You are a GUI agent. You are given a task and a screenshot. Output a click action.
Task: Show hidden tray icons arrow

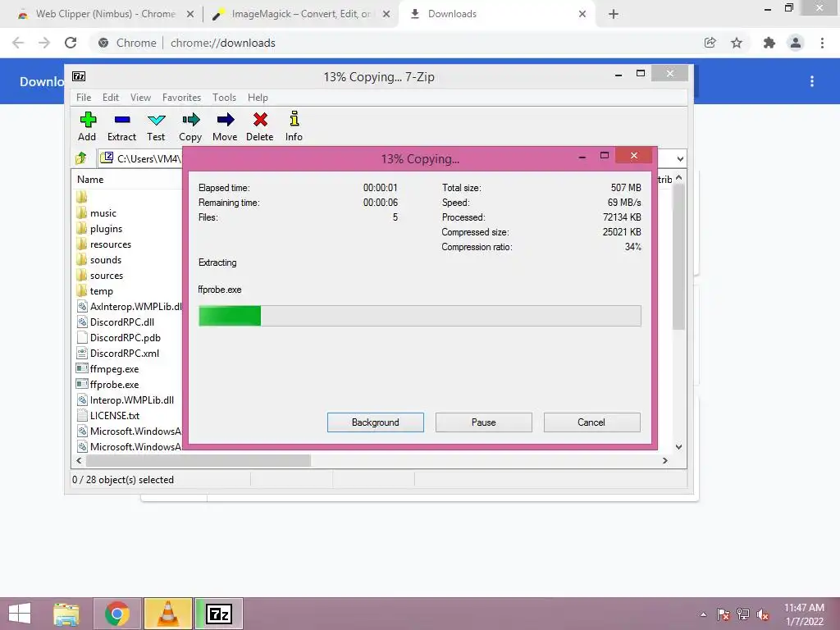click(703, 615)
